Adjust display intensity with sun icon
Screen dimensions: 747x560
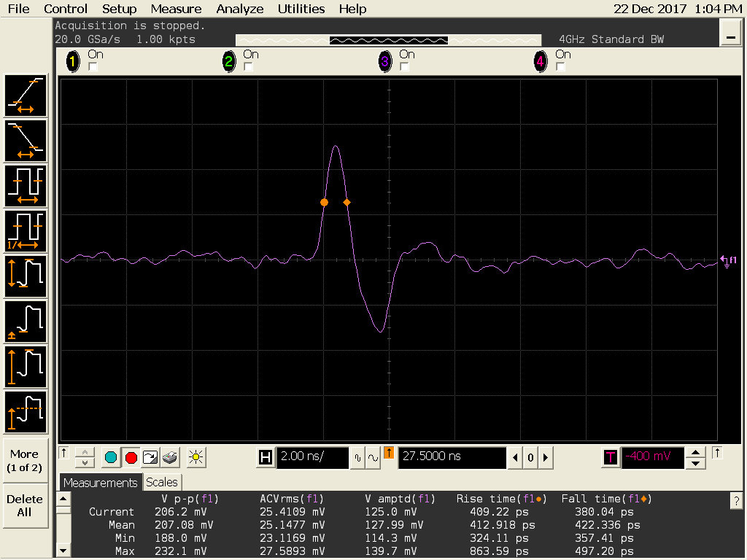(x=196, y=458)
